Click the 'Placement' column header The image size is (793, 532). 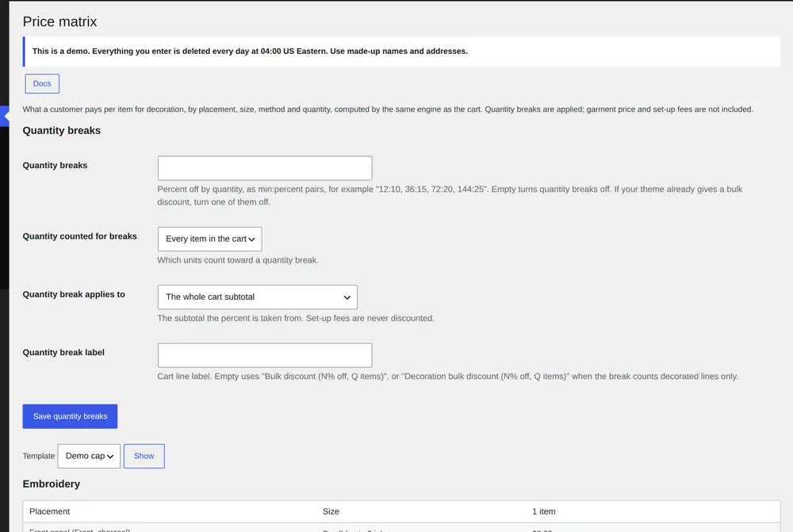[49, 511]
